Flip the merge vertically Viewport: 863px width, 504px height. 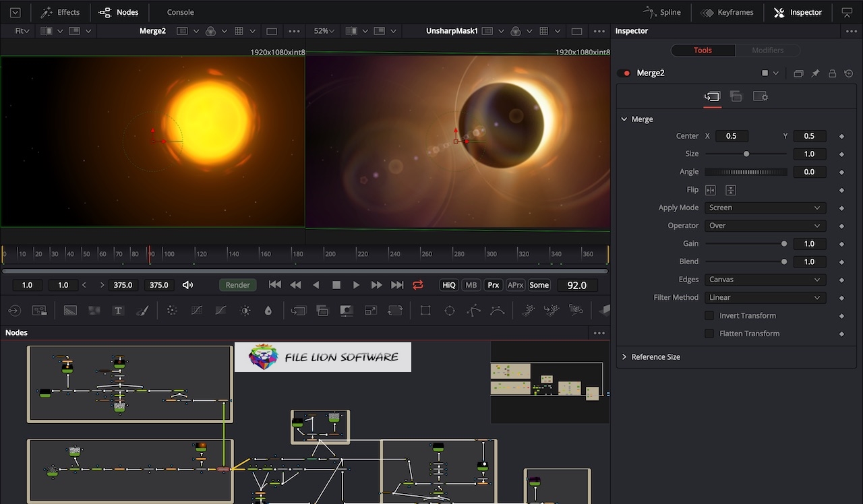coord(731,190)
